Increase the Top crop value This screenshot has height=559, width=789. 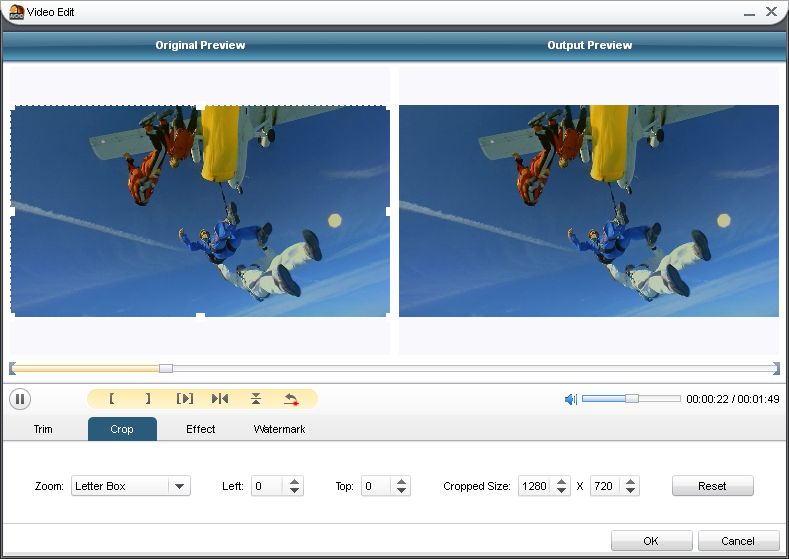click(x=401, y=482)
